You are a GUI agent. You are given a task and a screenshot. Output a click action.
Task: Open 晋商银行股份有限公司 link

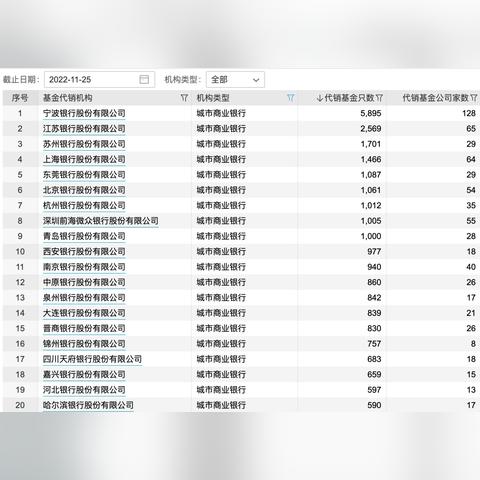84,328
